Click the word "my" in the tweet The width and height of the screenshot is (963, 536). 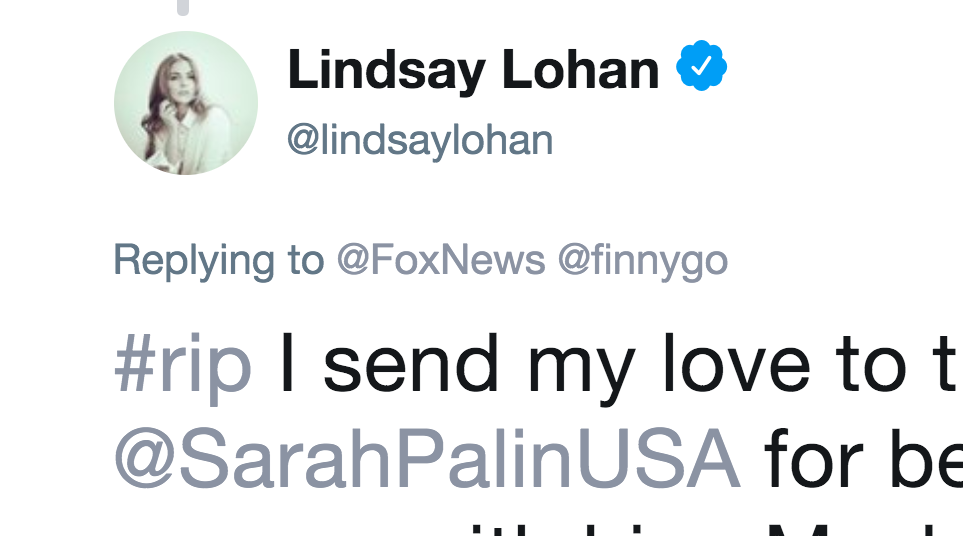[580, 370]
